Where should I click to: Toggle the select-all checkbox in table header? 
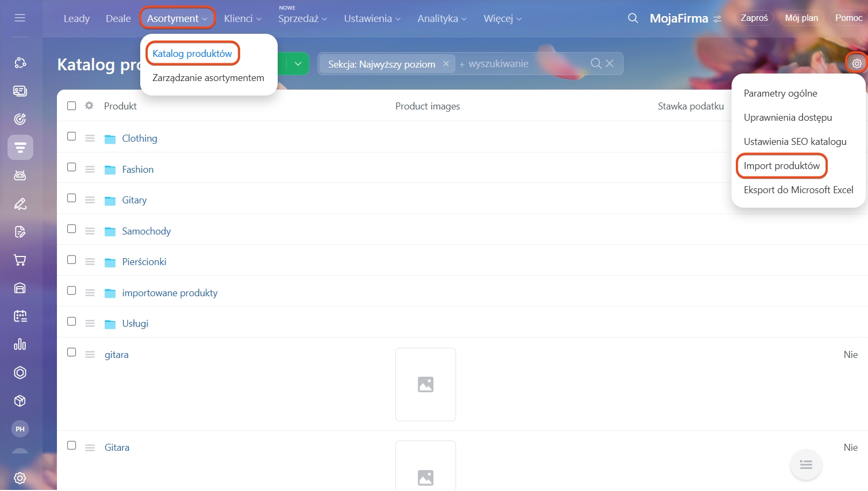[71, 106]
